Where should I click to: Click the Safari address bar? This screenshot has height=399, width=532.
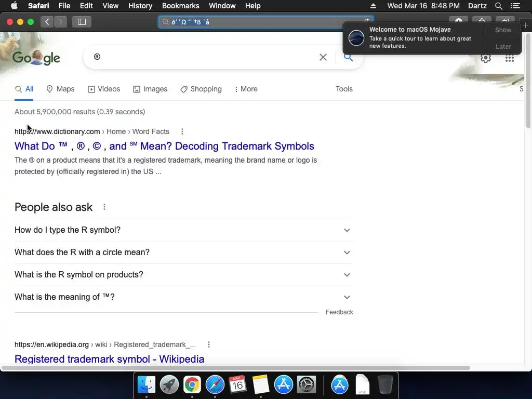[265, 22]
